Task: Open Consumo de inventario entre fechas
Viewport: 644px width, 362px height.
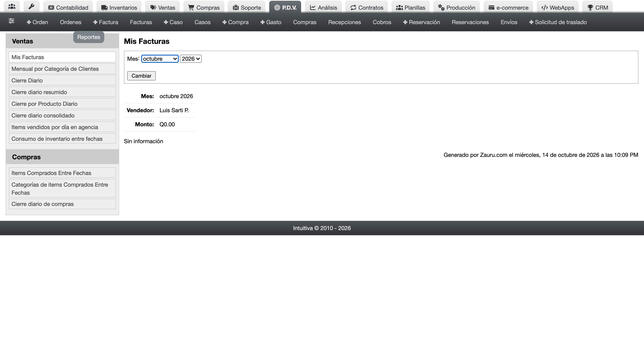Action: (62, 139)
